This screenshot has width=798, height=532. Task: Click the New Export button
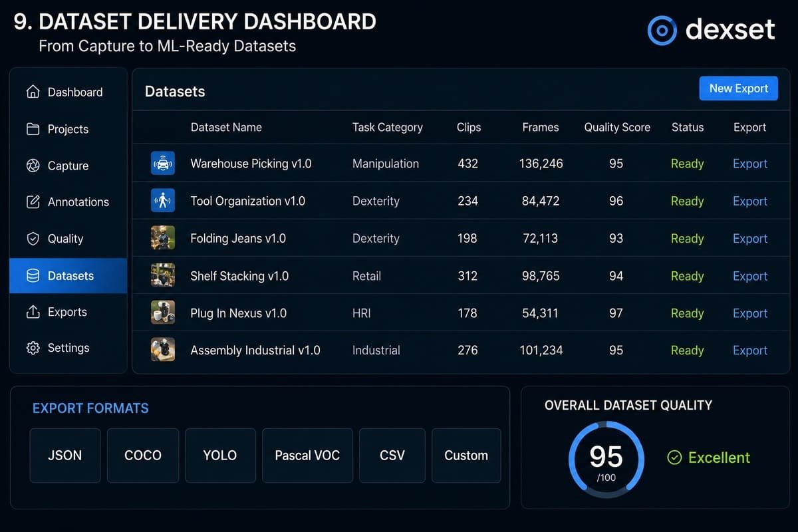(x=738, y=88)
